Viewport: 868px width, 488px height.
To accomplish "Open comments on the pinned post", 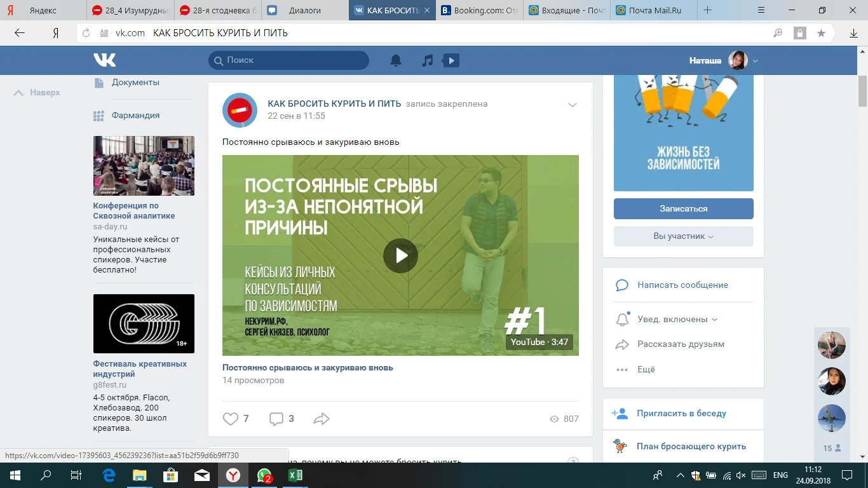I will click(x=276, y=419).
